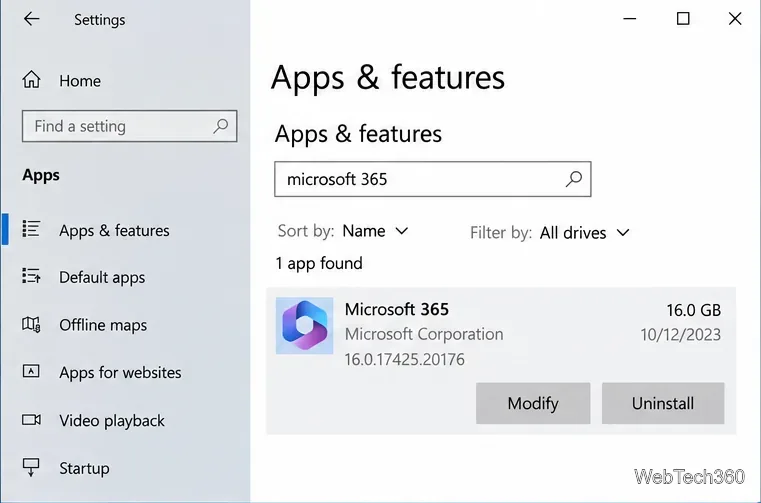Image resolution: width=761 pixels, height=503 pixels.
Task: Click the Modify button
Action: pos(533,403)
